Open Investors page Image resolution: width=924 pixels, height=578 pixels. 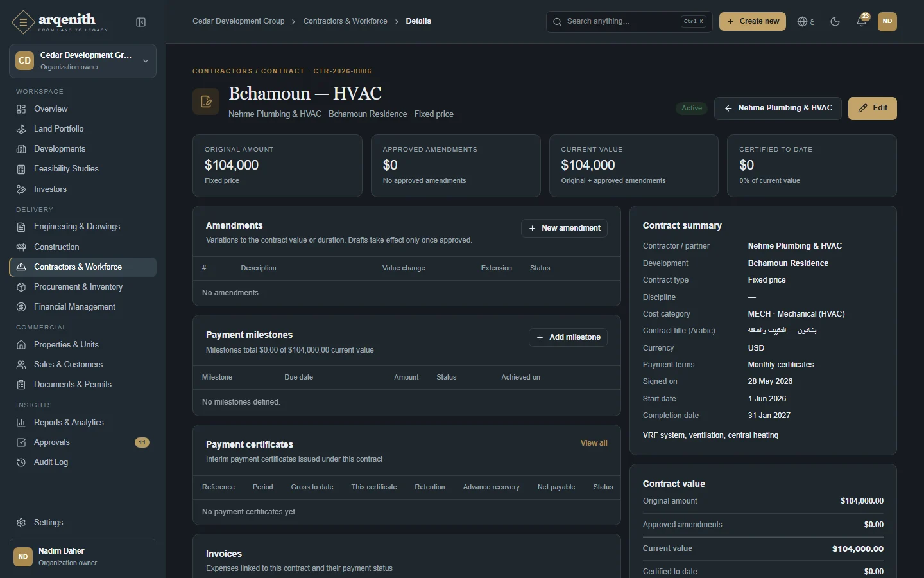coord(83,189)
